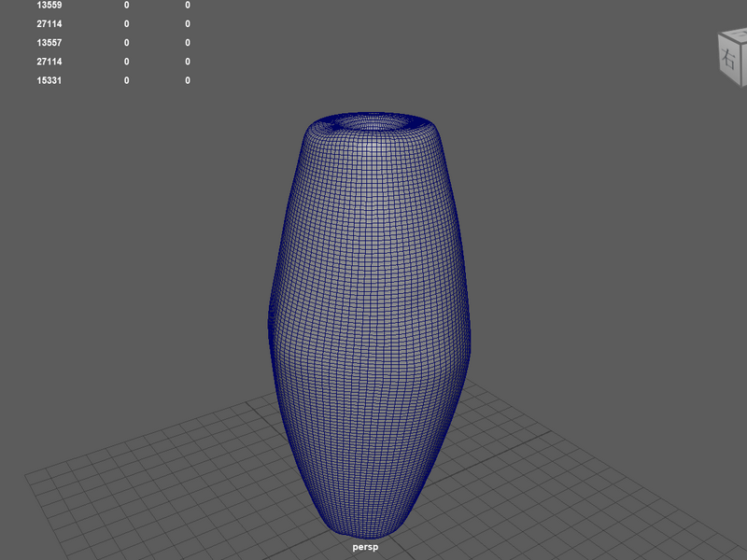The image size is (747, 560).
Task: Click middle-column zero in the 15331 row
Action: (x=127, y=80)
